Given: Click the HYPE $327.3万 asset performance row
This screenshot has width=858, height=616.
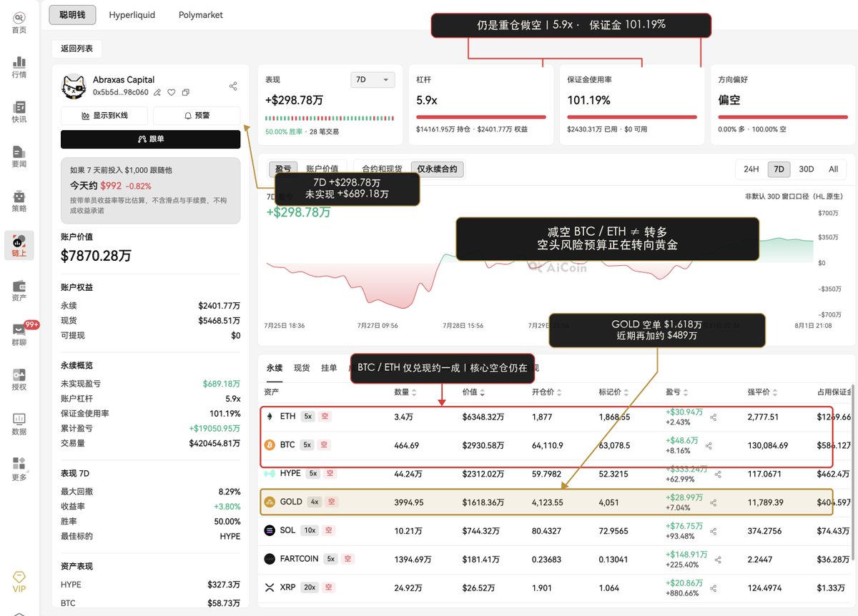Looking at the screenshot, I should 150,585.
